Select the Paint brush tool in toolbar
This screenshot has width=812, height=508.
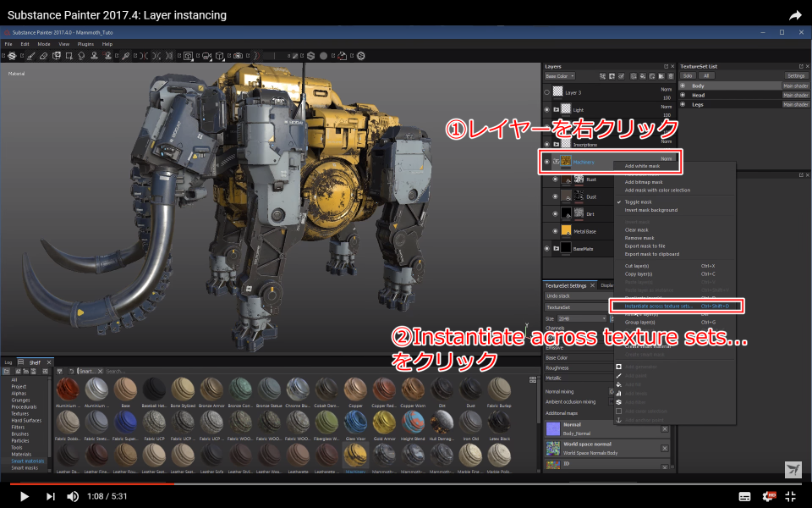[31, 56]
